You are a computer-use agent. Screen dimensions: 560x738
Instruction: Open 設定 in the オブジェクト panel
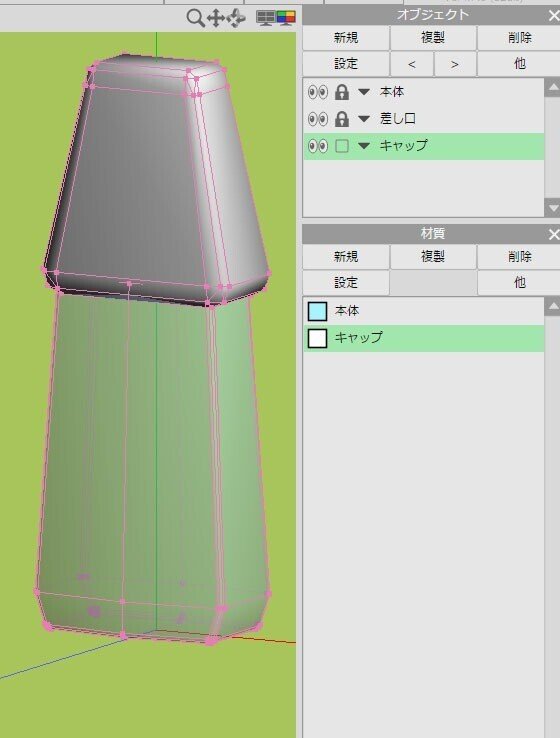[346, 64]
